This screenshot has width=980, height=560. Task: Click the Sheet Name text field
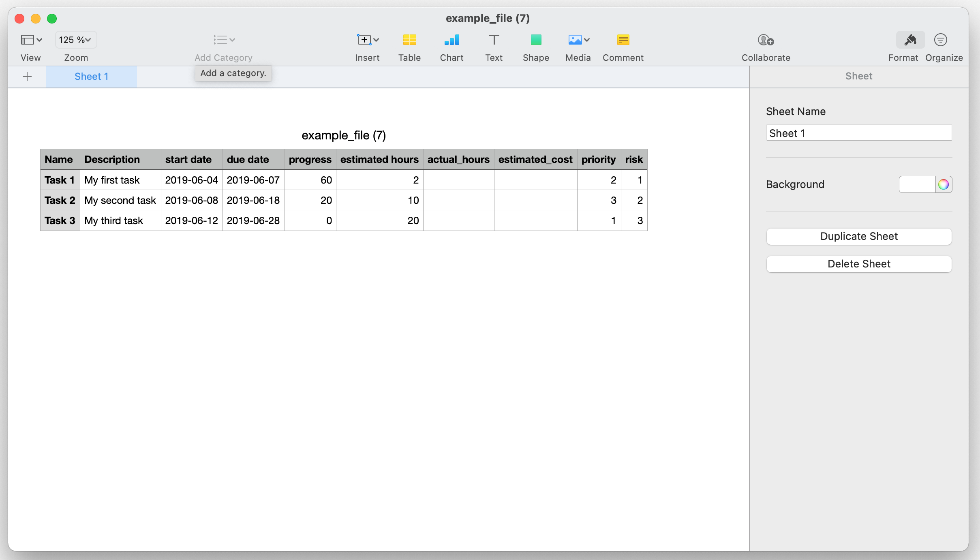coord(858,133)
